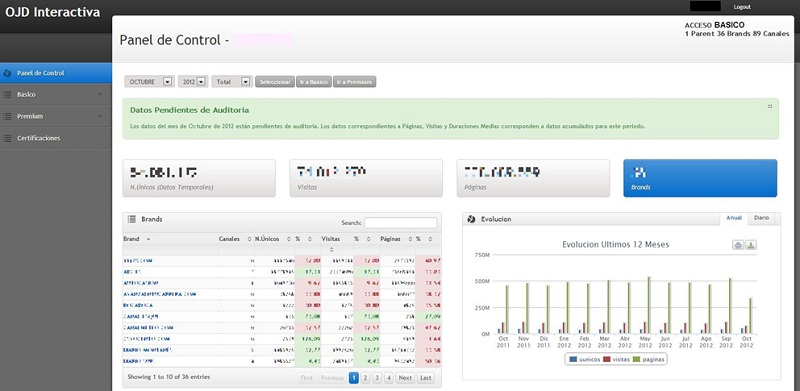Toggle the paginas series in the legend

coord(648,359)
